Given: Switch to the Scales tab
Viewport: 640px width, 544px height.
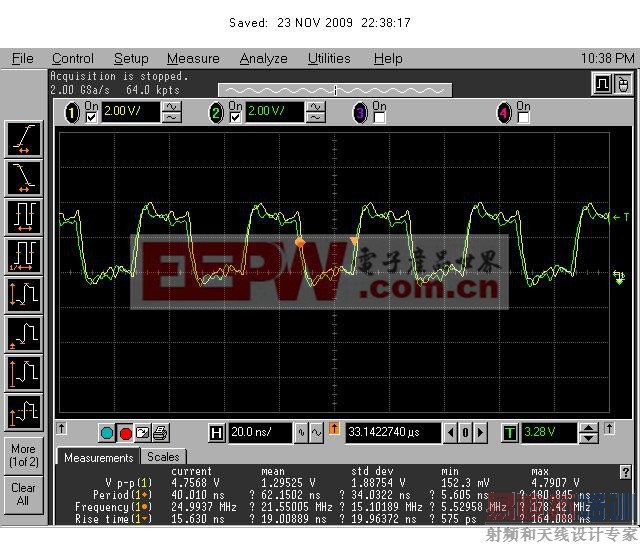Looking at the screenshot, I should pyautogui.click(x=163, y=457).
